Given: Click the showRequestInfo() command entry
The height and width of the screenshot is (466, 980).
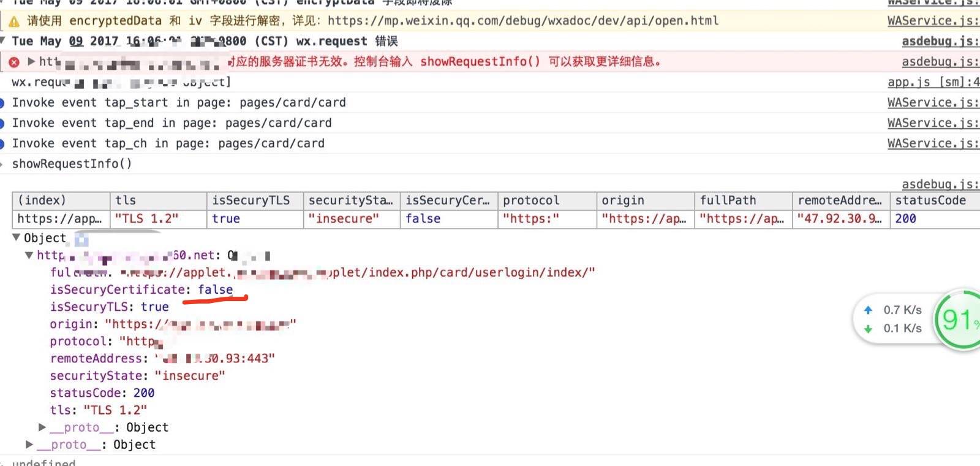Looking at the screenshot, I should coord(72,164).
